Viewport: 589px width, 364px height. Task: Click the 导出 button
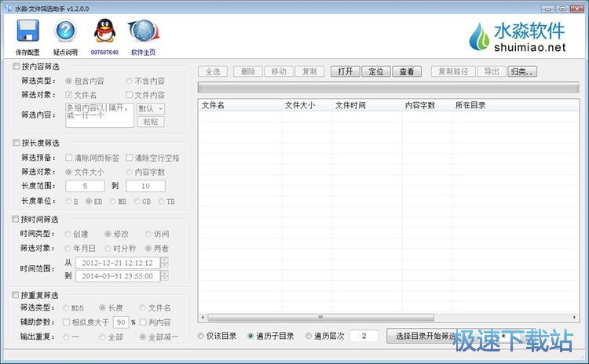coord(492,71)
